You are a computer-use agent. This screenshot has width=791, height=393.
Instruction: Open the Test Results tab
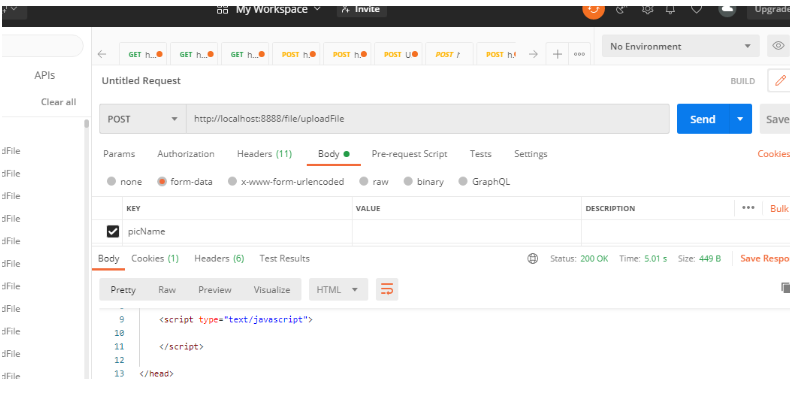pyautogui.click(x=285, y=258)
